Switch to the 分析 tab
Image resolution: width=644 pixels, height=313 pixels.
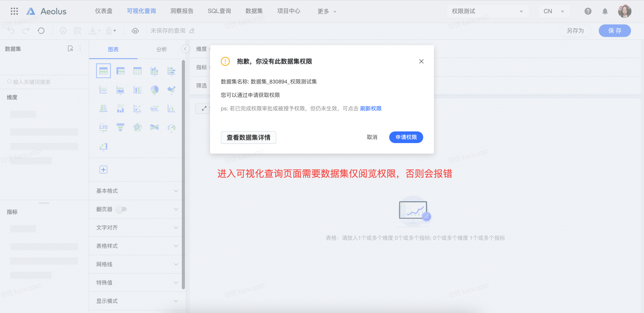click(x=161, y=49)
